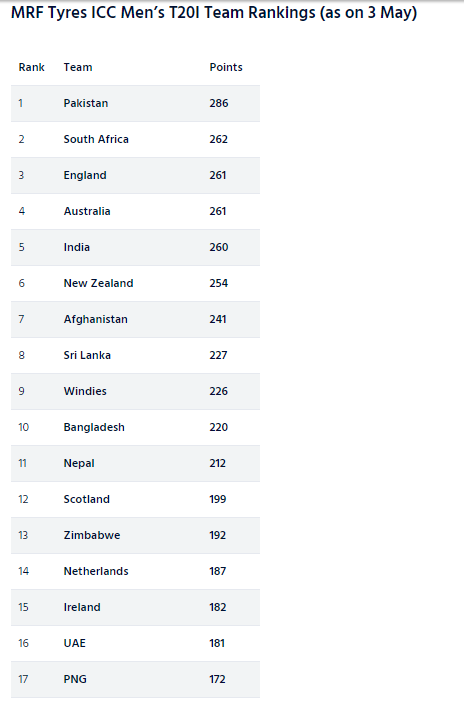
Task: Click the UAE team entry
Action: coord(74,643)
